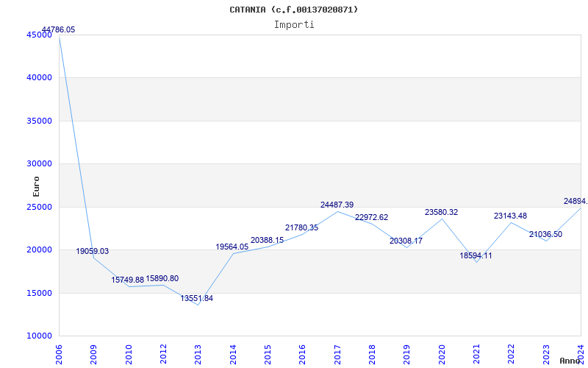
Task: Click the x-axis year 2015
Action: (x=268, y=354)
